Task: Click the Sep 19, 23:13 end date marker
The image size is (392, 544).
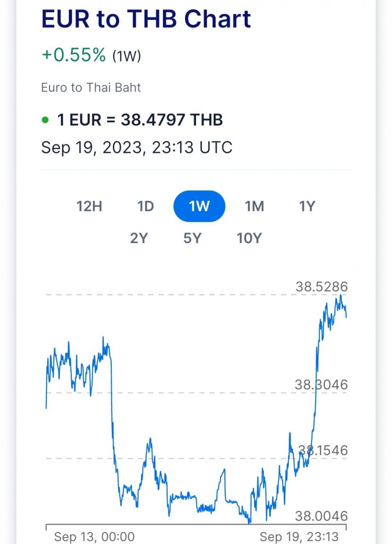Action: point(299,536)
